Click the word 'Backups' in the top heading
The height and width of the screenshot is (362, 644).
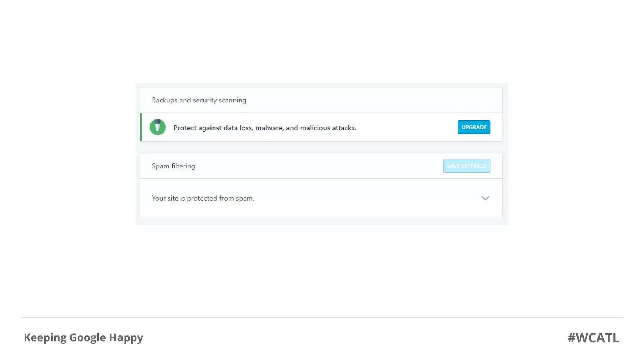coord(164,100)
